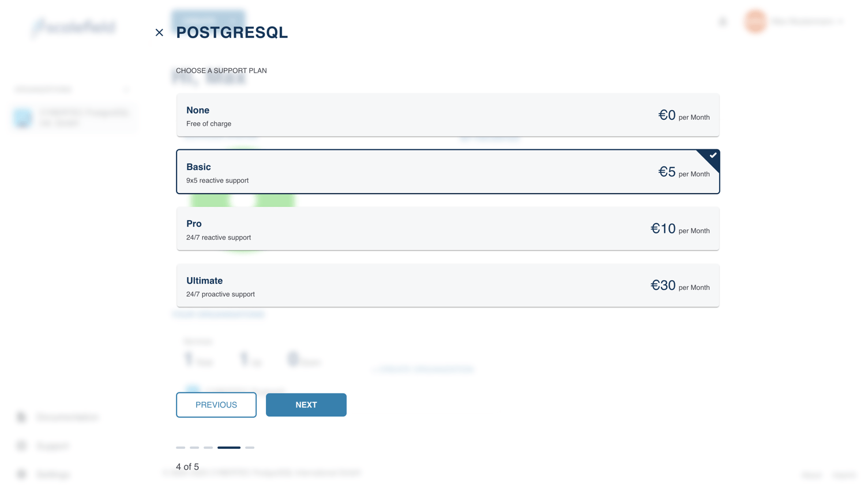Select the Ultimate €30 support plan
868x491 pixels.
tap(448, 286)
